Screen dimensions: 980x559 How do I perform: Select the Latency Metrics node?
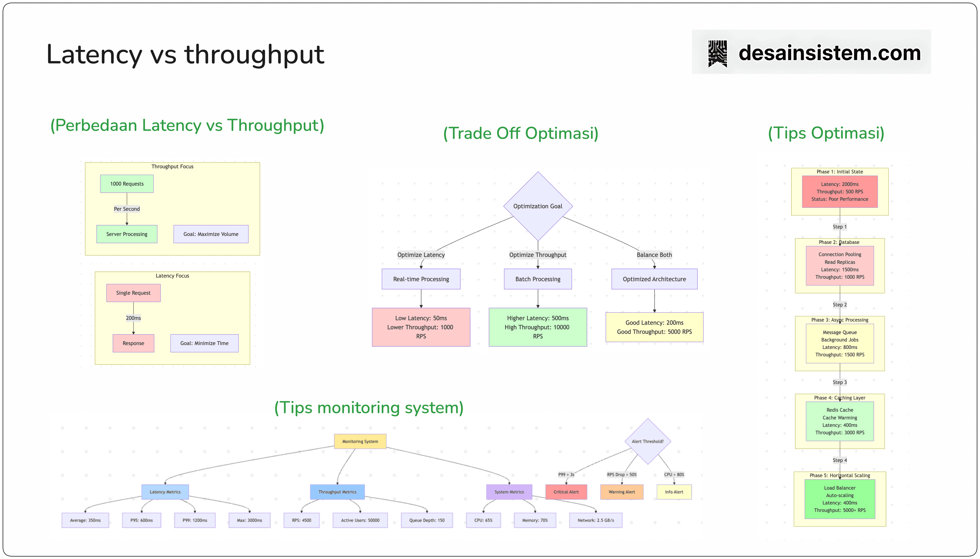tap(165, 492)
